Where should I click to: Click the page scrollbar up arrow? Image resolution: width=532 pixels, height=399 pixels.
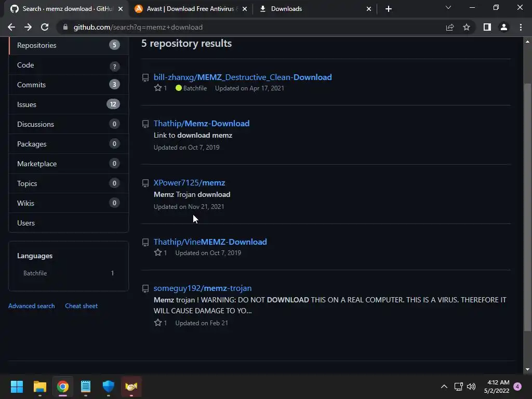[x=527, y=42]
